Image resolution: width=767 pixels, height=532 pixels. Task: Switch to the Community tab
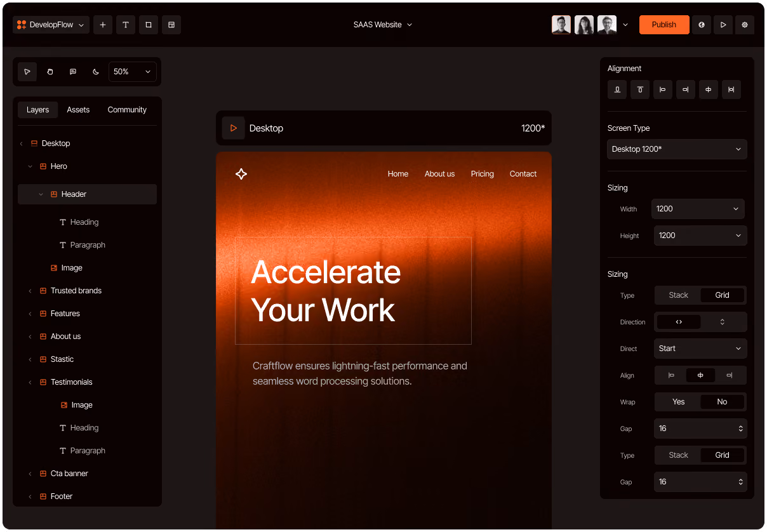coord(127,110)
